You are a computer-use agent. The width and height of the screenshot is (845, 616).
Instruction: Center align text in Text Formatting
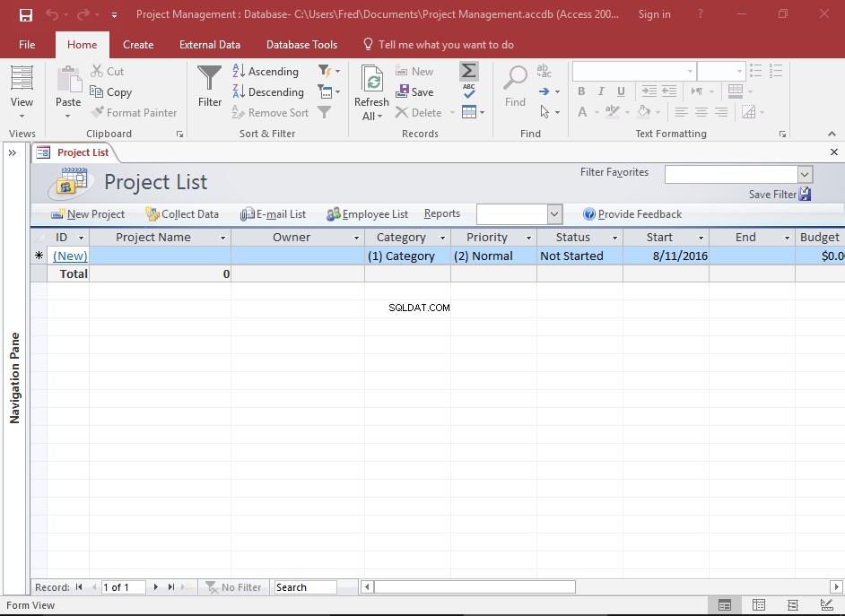point(701,112)
